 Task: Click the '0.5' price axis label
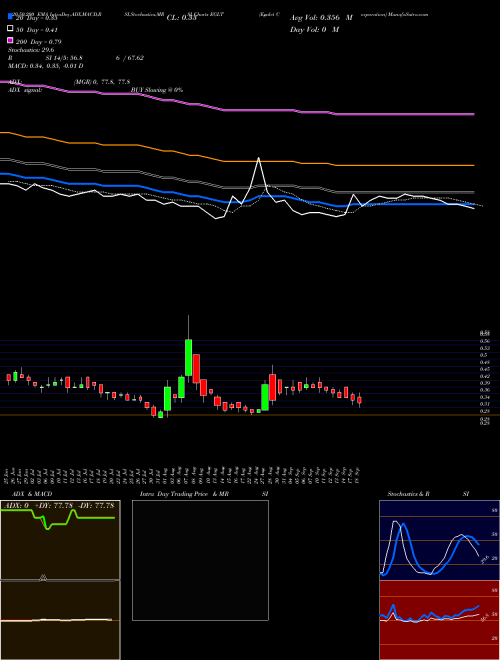pyautogui.click(x=483, y=355)
